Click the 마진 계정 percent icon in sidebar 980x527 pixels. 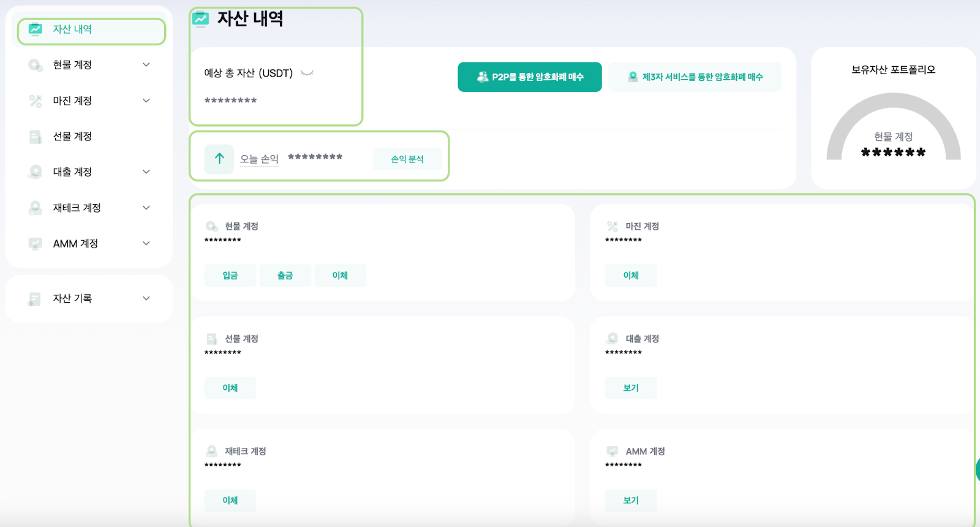(36, 100)
